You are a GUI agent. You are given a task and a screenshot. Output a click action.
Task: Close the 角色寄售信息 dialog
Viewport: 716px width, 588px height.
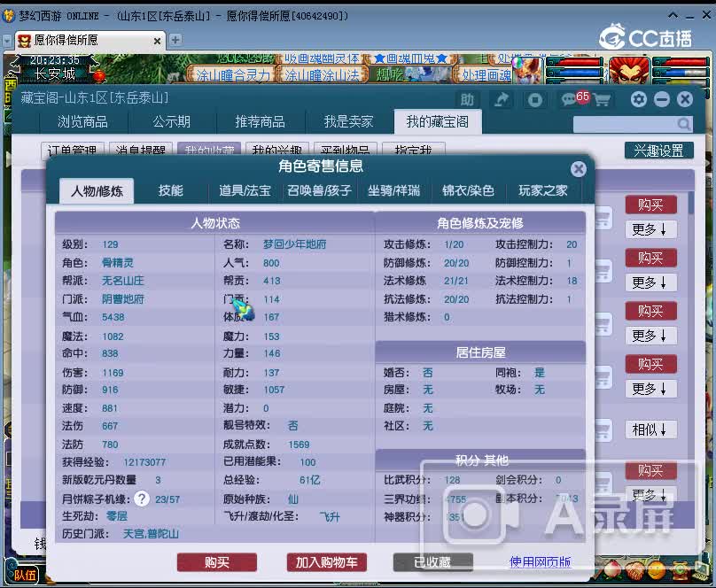pyautogui.click(x=578, y=169)
